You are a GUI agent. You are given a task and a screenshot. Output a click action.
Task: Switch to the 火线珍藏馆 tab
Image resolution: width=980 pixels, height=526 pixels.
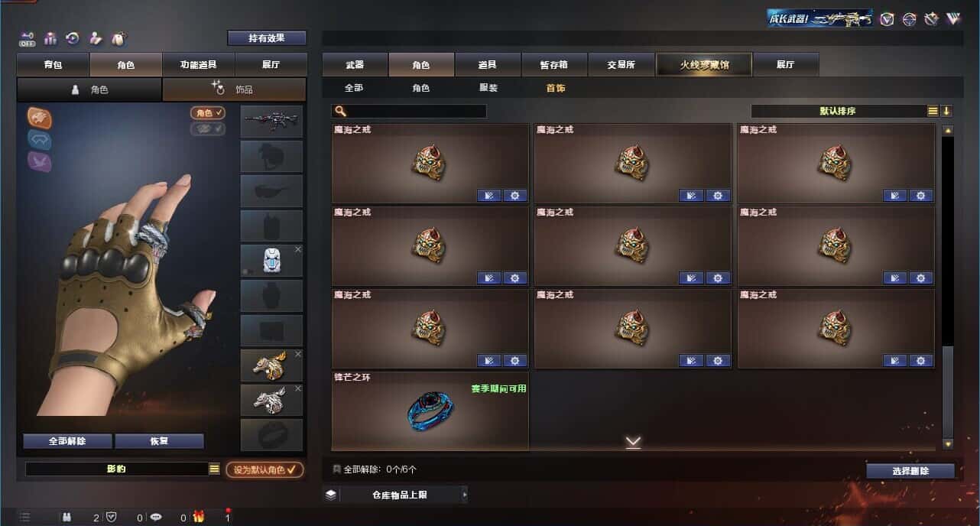tap(704, 65)
